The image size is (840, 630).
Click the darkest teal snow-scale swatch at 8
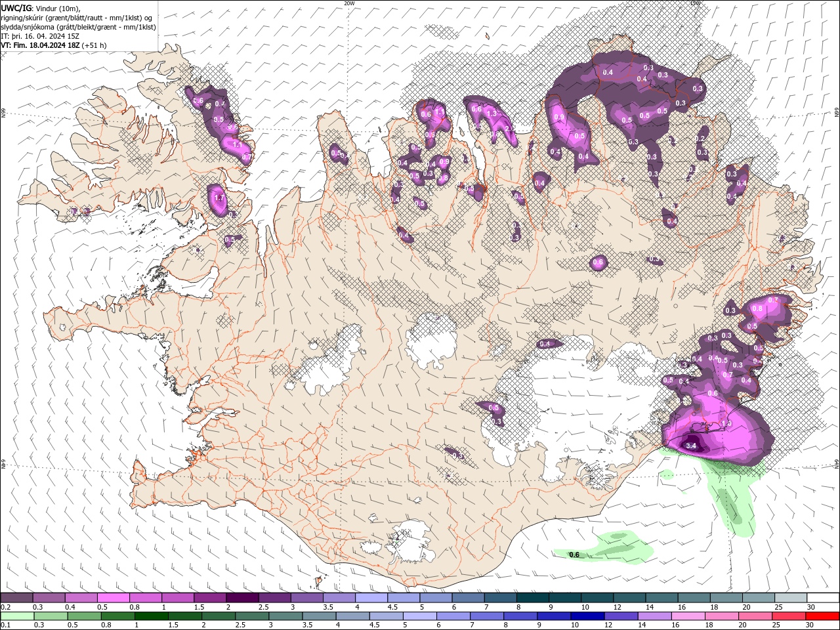pyautogui.click(x=533, y=598)
